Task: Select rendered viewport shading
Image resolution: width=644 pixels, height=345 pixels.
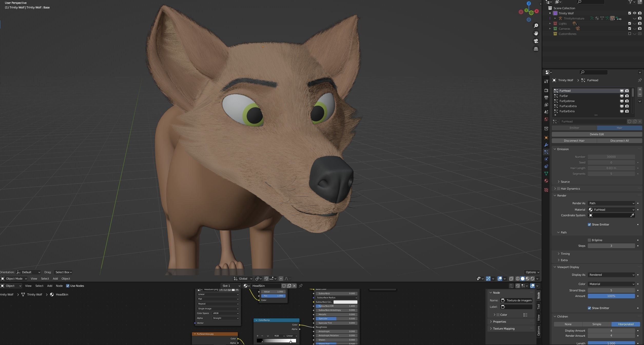Action: pos(532,279)
